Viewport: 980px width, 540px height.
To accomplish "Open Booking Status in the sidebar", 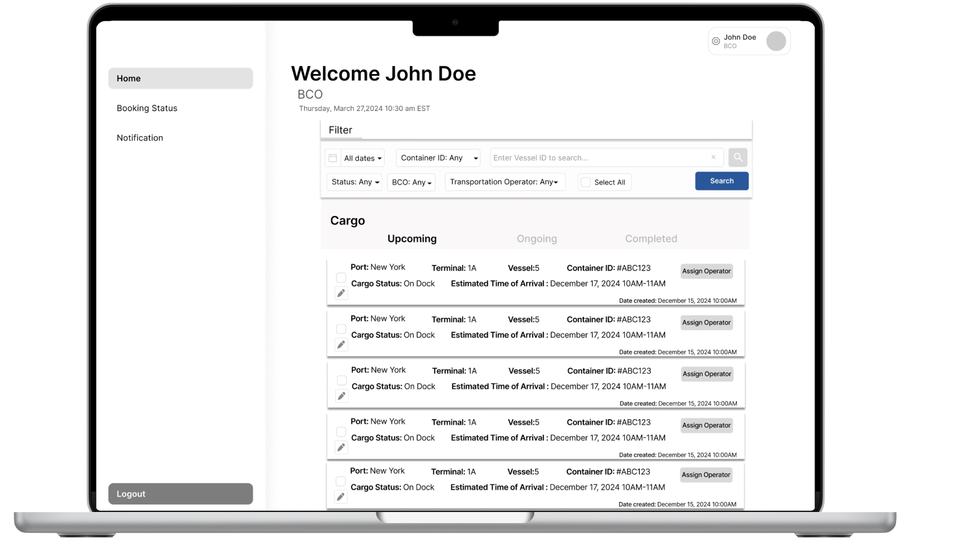I will click(x=147, y=108).
